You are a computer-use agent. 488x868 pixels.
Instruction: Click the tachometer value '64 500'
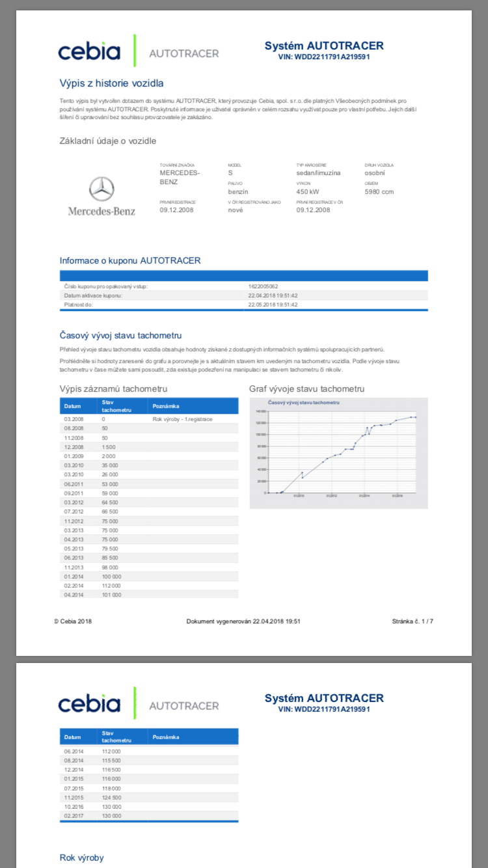click(x=110, y=502)
